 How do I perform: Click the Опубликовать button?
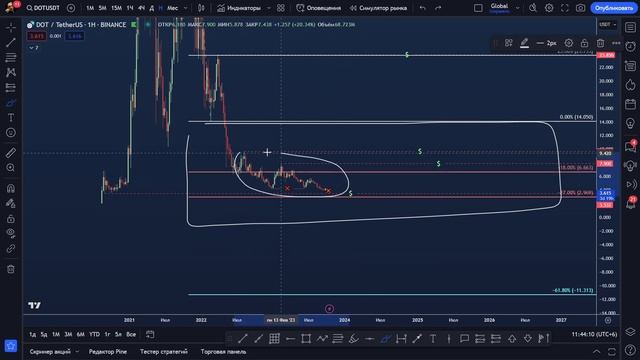click(614, 8)
